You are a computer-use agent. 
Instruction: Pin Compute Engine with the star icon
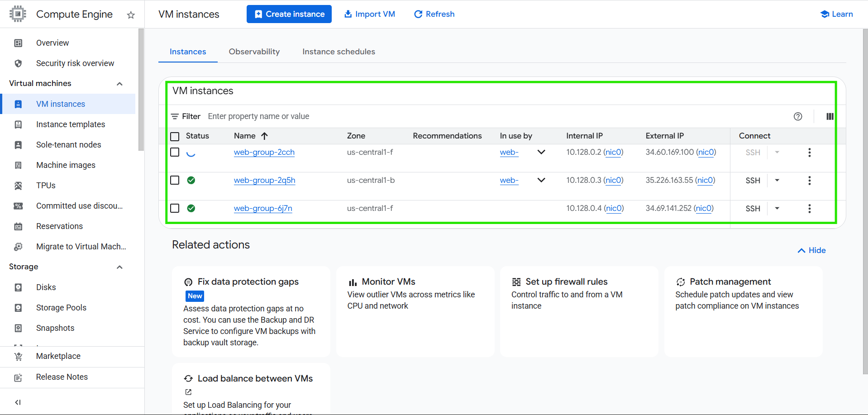131,15
